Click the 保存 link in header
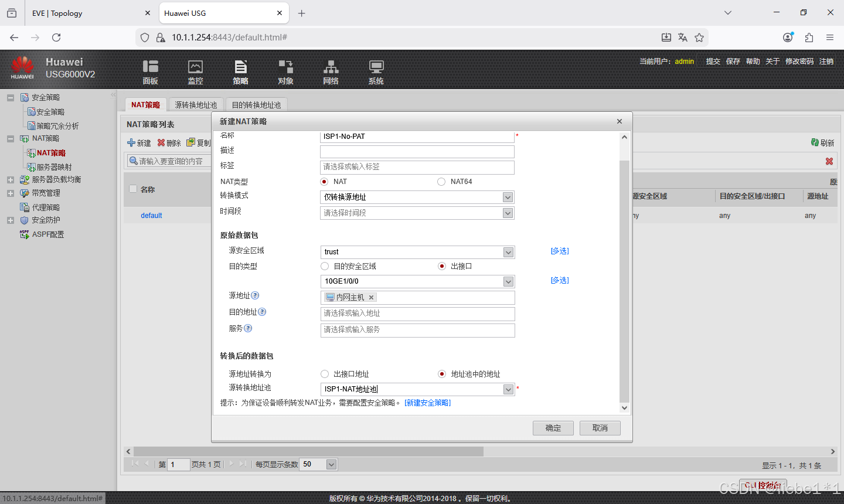 (x=733, y=61)
